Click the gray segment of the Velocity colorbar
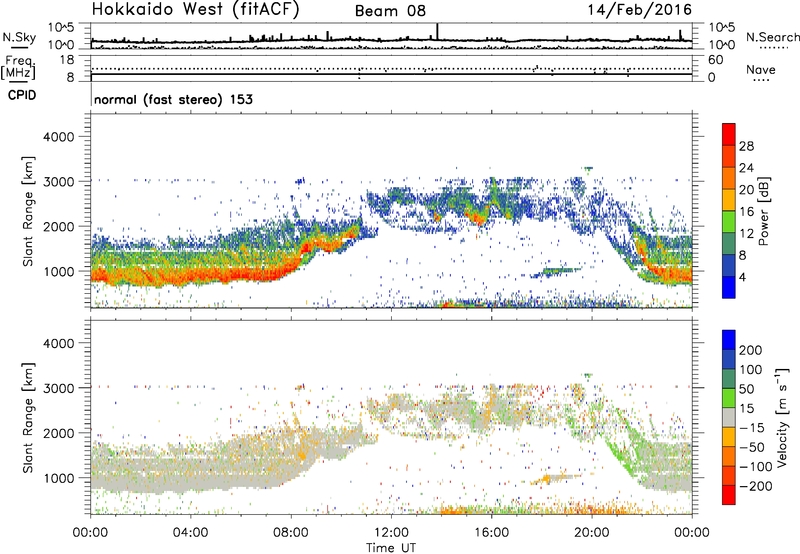This screenshot has height=554, width=800. click(729, 418)
